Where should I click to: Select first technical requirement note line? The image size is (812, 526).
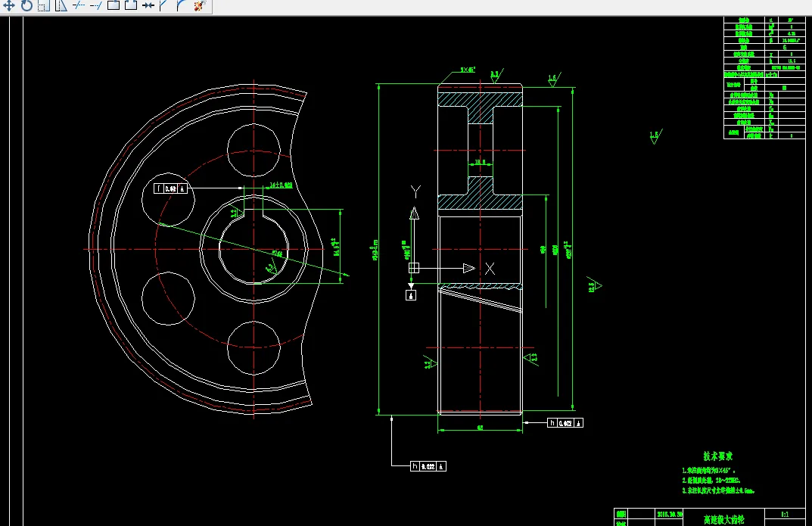(708, 471)
